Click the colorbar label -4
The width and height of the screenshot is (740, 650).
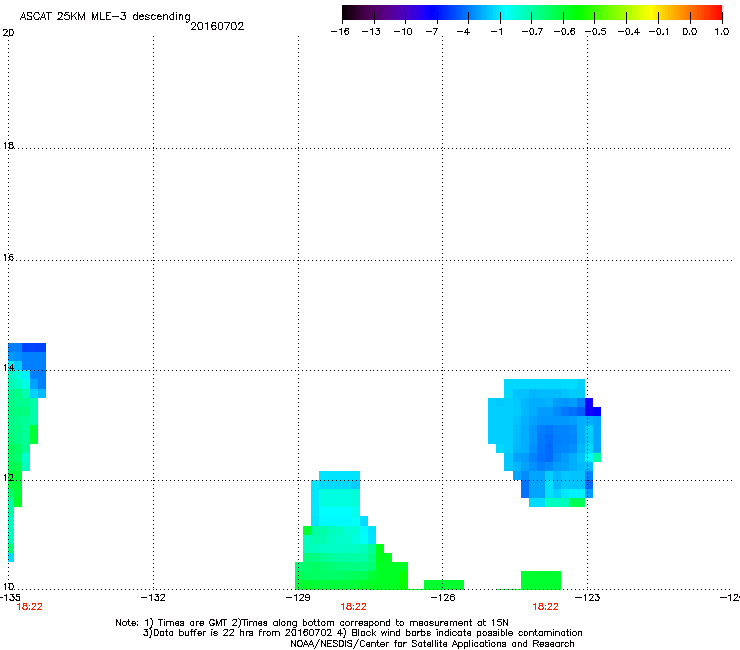(463, 32)
